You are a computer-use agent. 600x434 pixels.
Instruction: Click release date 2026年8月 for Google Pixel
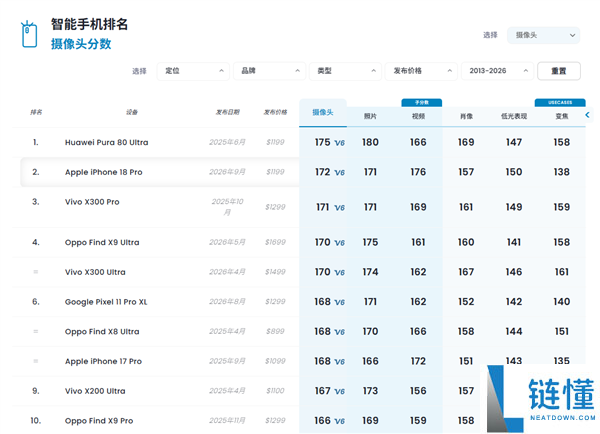[227, 302]
